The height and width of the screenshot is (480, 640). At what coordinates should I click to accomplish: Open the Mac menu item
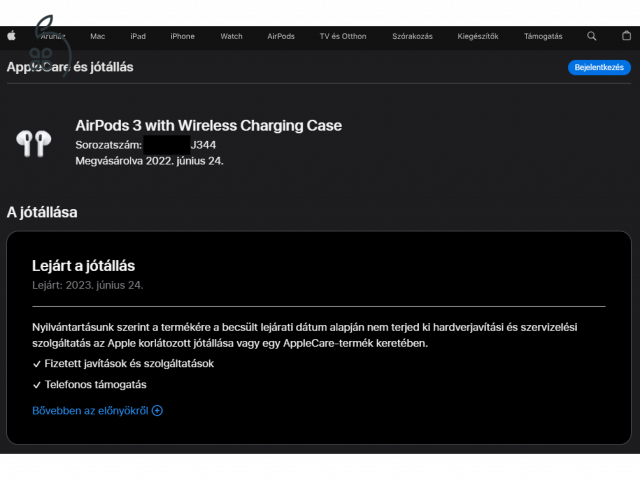point(98,36)
